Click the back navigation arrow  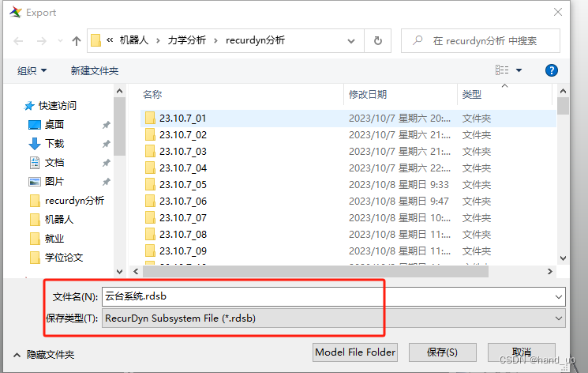[18, 41]
